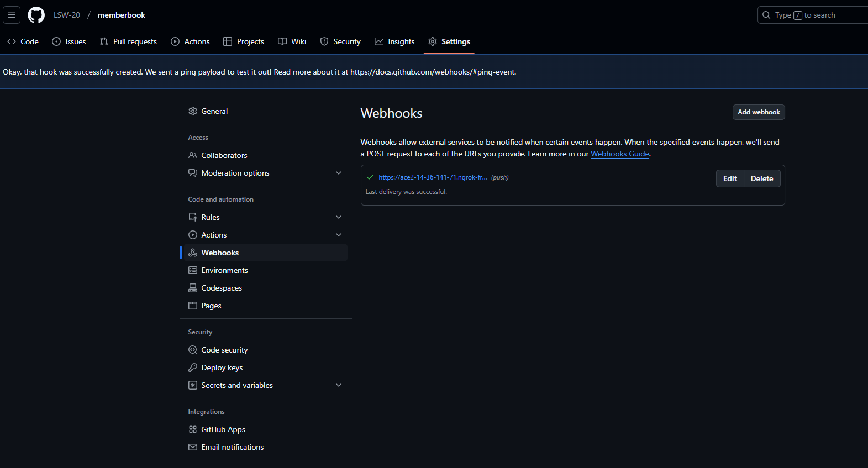Click the Collaborators people icon

tap(193, 155)
